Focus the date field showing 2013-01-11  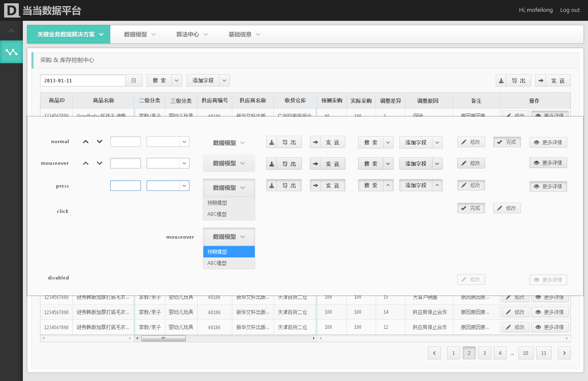pyautogui.click(x=83, y=80)
